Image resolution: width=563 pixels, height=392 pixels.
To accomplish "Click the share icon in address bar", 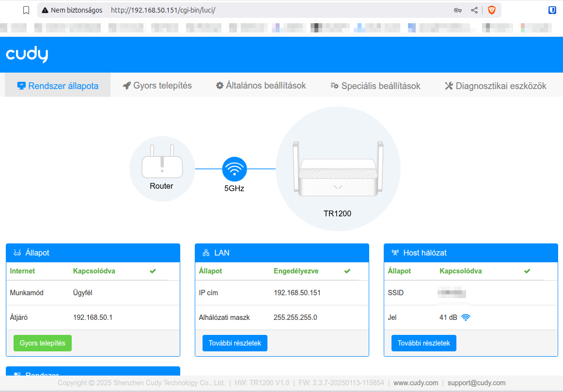I will 474,10.
